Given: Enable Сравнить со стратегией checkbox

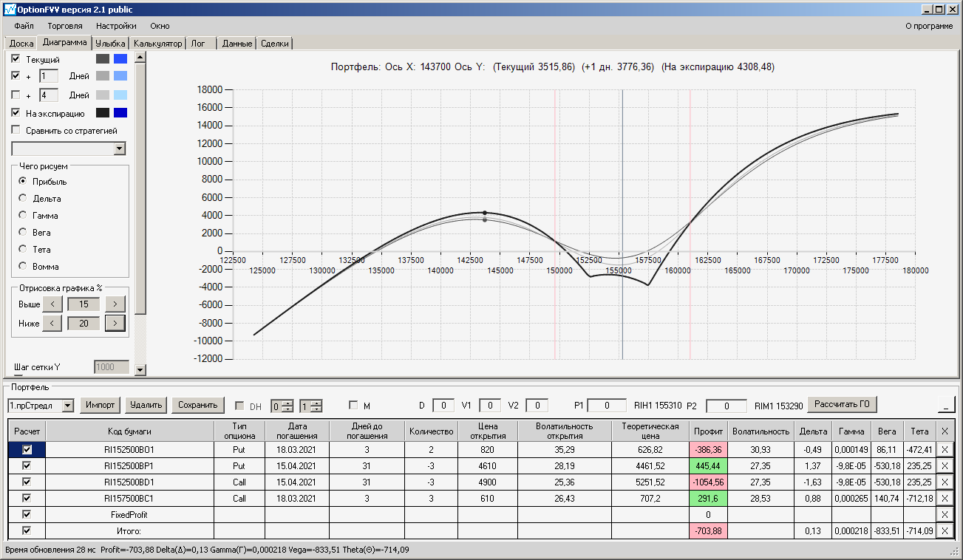Looking at the screenshot, I should tap(16, 130).
